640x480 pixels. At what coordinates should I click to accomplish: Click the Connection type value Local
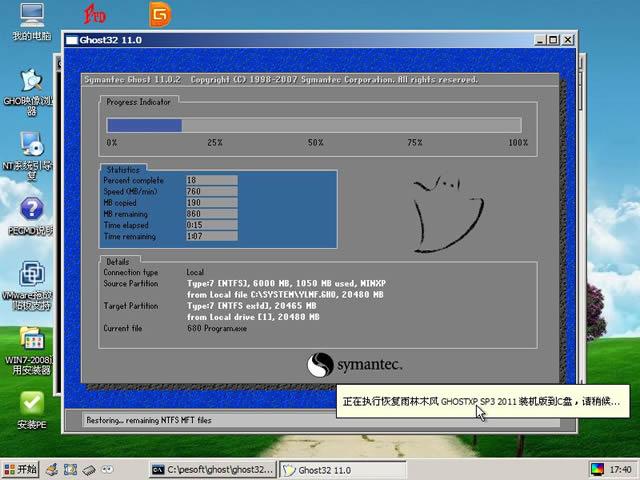click(195, 272)
